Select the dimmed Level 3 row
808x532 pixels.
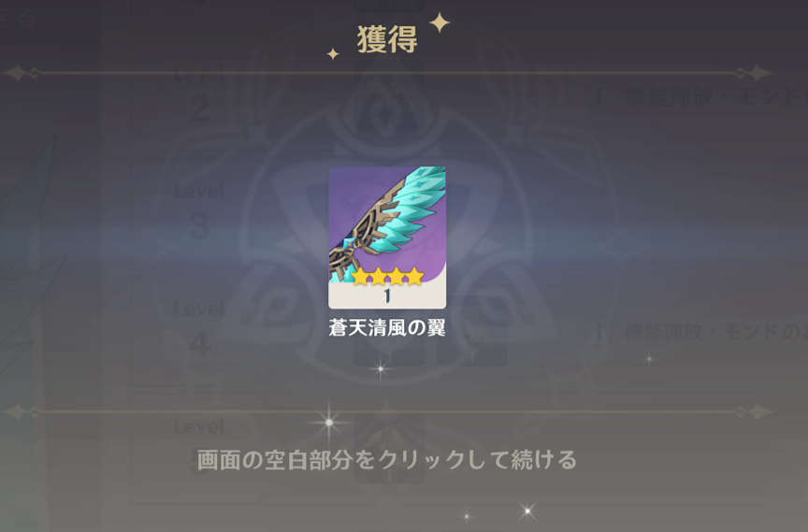pos(199,212)
